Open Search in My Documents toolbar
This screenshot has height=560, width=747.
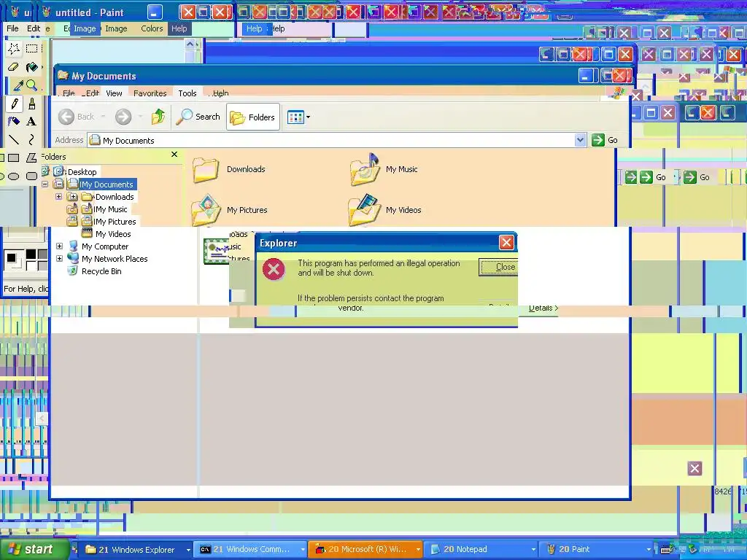coord(198,117)
